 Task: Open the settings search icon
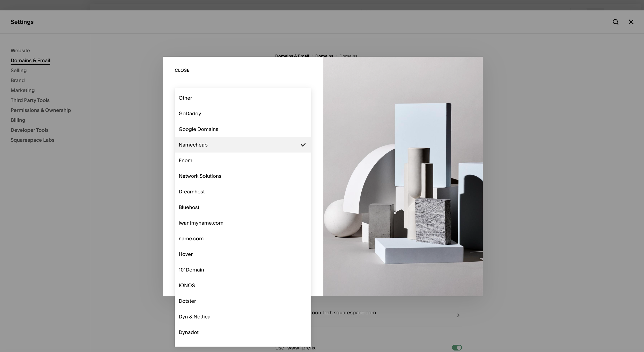pos(615,22)
